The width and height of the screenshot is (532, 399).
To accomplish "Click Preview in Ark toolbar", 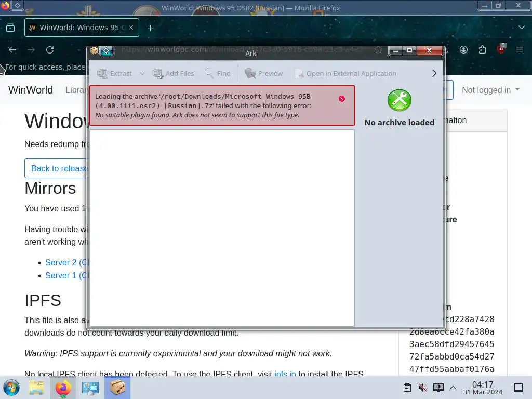I will click(x=263, y=73).
